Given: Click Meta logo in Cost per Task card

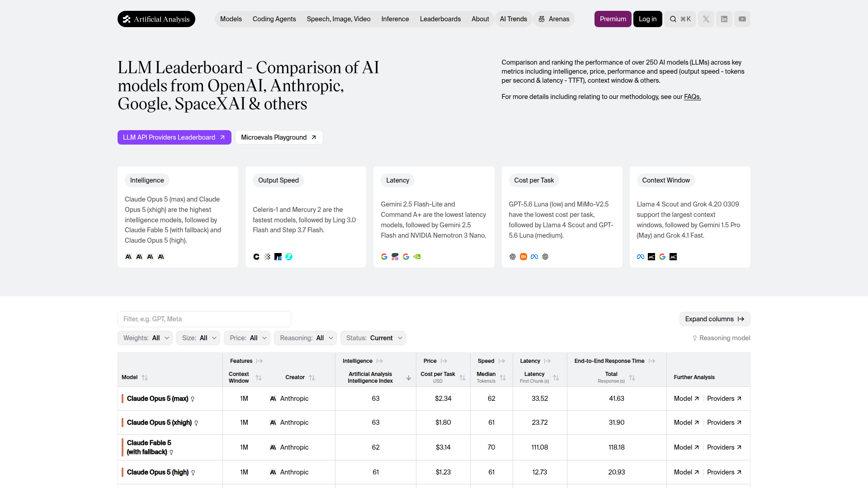Looking at the screenshot, I should (534, 257).
